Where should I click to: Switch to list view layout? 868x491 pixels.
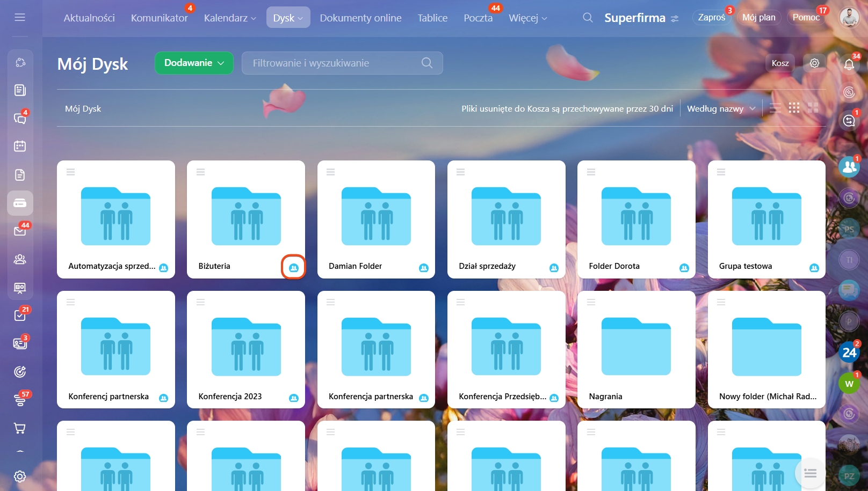click(775, 108)
